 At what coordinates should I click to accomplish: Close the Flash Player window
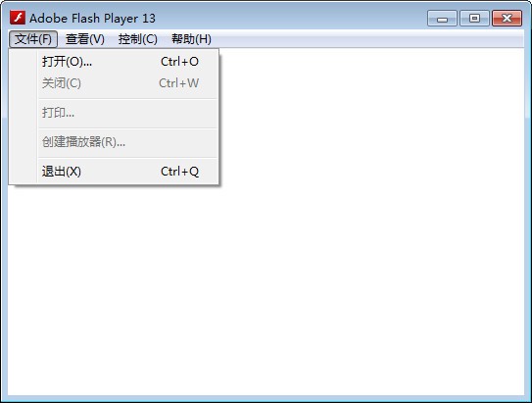click(507, 19)
